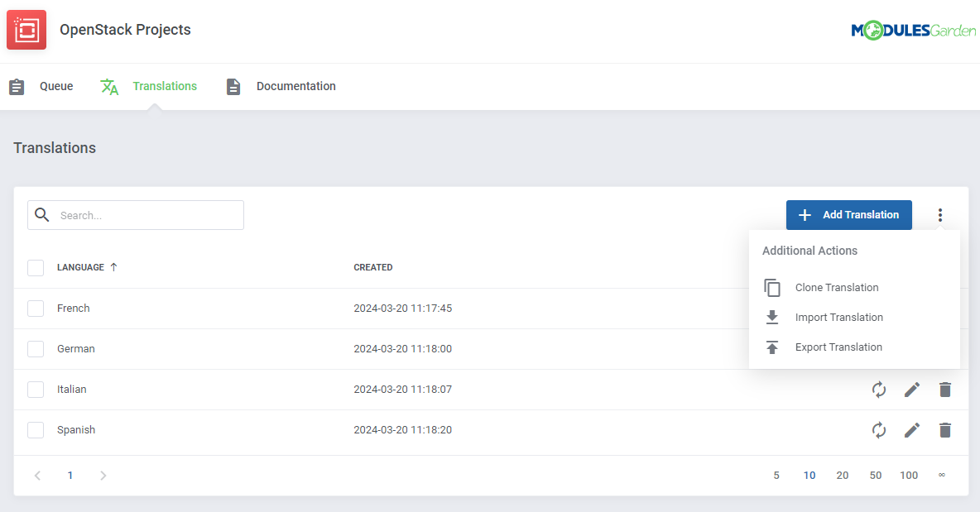
Task: Click the Export Translation upload icon
Action: pyautogui.click(x=772, y=347)
